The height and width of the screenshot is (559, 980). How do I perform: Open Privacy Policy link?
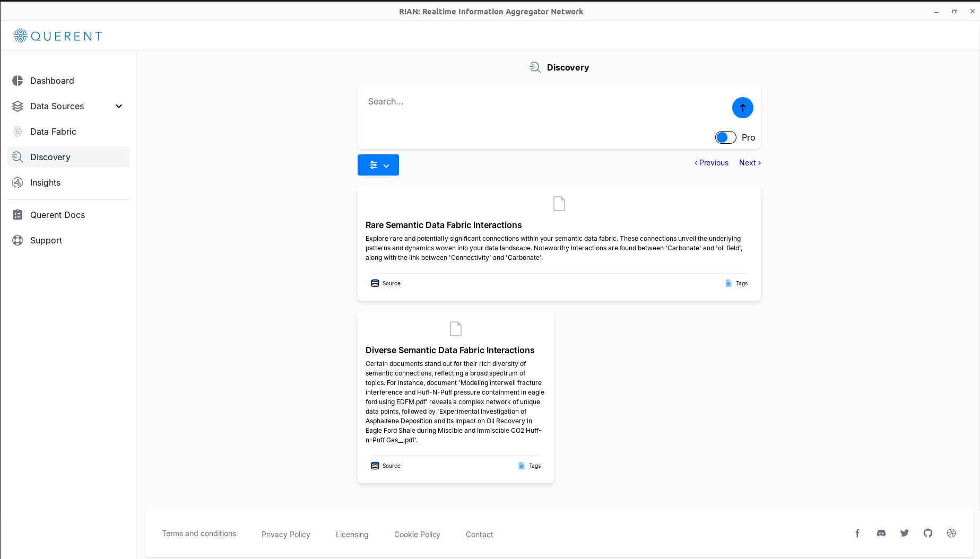click(286, 535)
